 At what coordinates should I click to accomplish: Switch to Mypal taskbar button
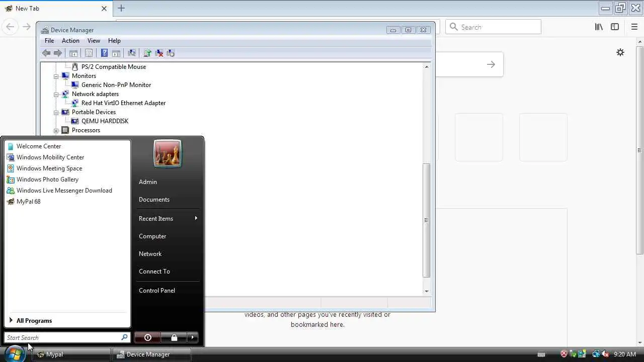71,354
